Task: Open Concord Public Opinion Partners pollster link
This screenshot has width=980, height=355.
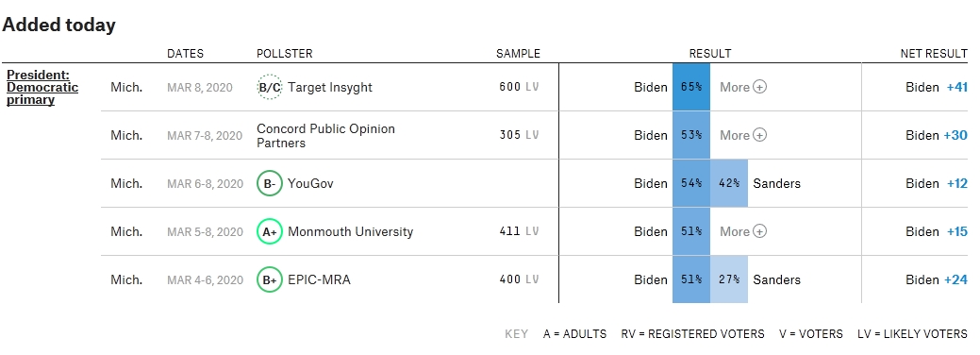Action: [325, 136]
